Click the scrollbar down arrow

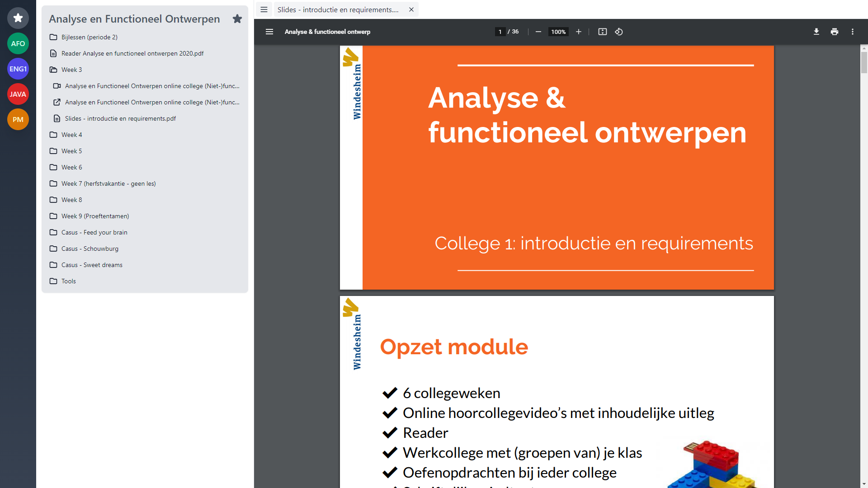(864, 484)
